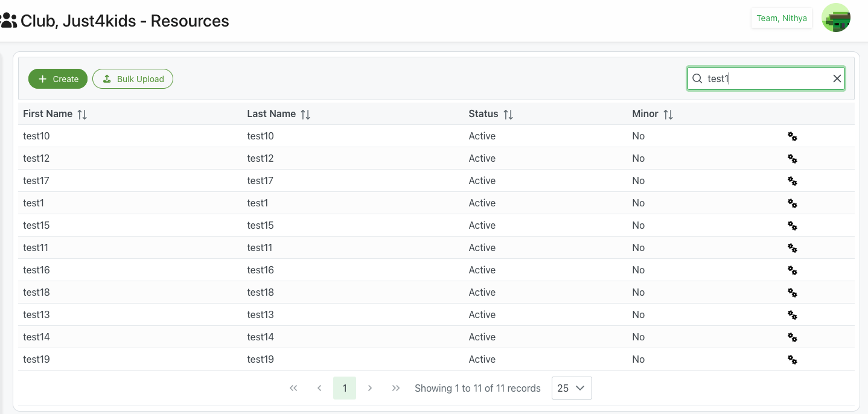Click the user avatar image

click(836, 18)
